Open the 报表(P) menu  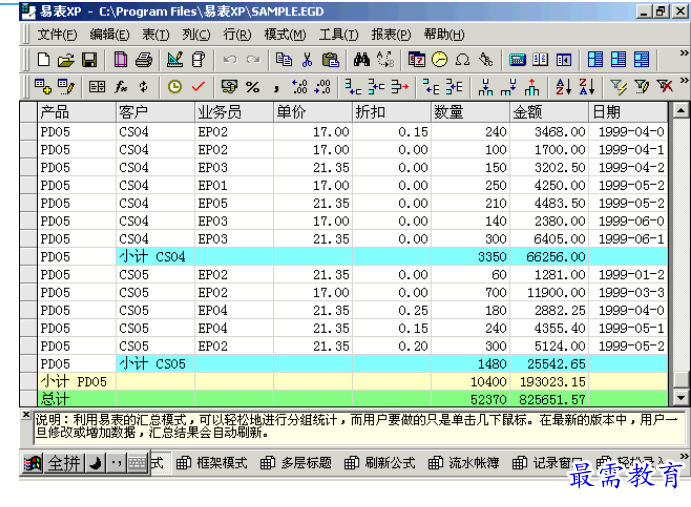pyautogui.click(x=391, y=34)
